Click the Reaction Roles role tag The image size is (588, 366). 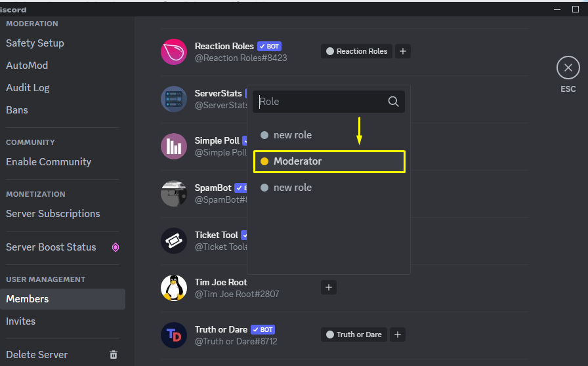pyautogui.click(x=356, y=51)
